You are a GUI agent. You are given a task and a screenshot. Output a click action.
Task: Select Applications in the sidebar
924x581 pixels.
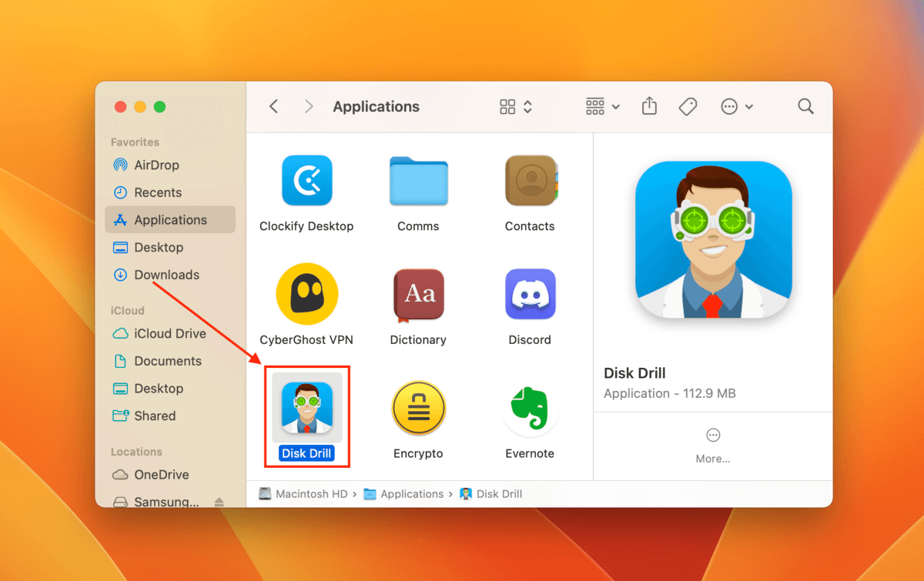coord(170,220)
